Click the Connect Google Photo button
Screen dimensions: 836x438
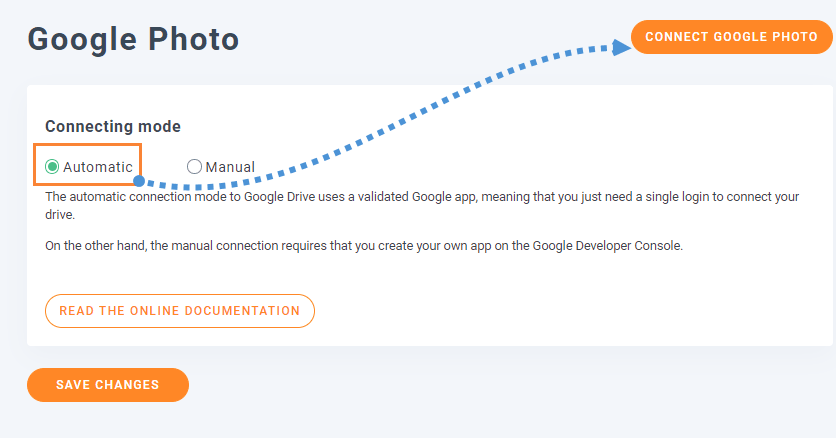[x=731, y=37]
